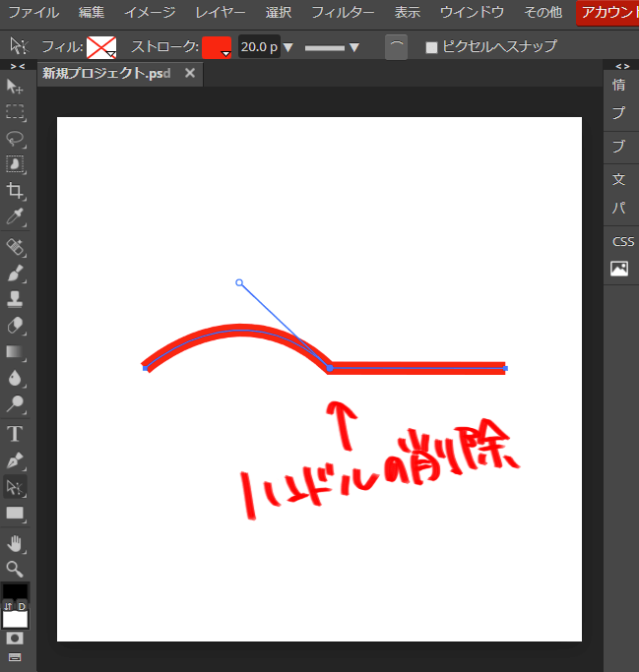Select the Eraser tool
Image resolution: width=639 pixels, height=672 pixels.
tap(15, 326)
